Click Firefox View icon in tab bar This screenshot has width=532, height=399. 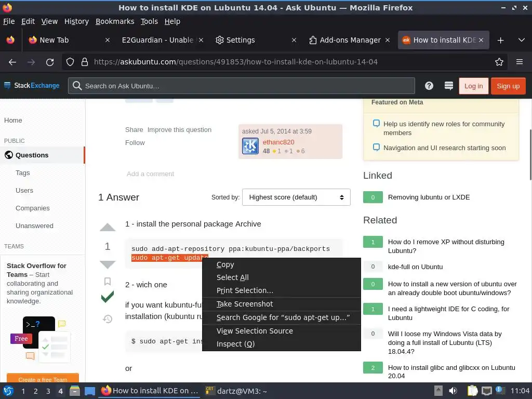[x=10, y=40]
